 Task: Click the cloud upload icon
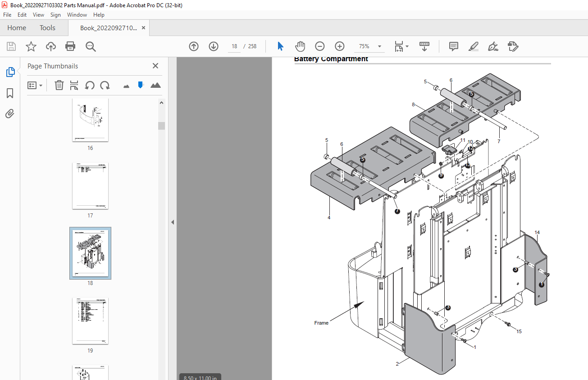51,46
